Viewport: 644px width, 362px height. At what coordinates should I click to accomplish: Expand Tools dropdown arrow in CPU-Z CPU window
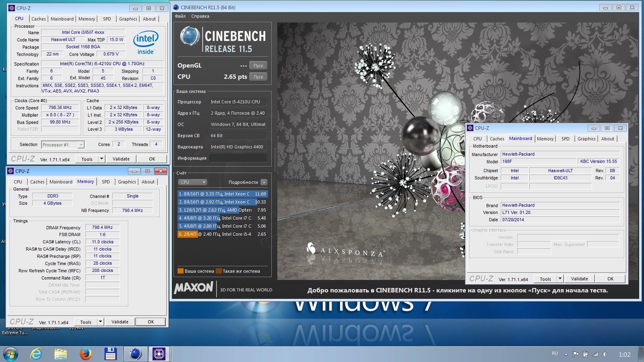[101, 159]
